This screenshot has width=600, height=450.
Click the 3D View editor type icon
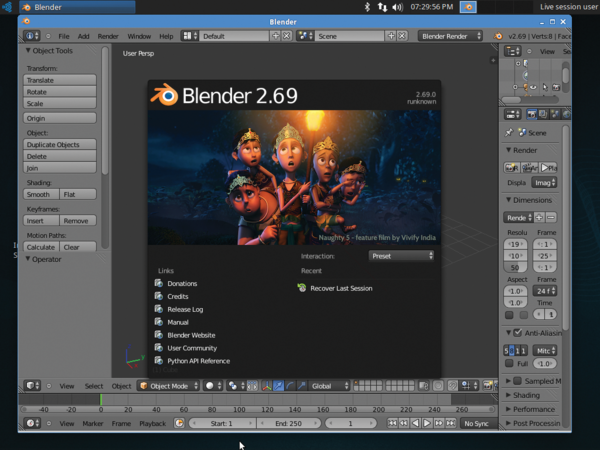click(x=32, y=385)
